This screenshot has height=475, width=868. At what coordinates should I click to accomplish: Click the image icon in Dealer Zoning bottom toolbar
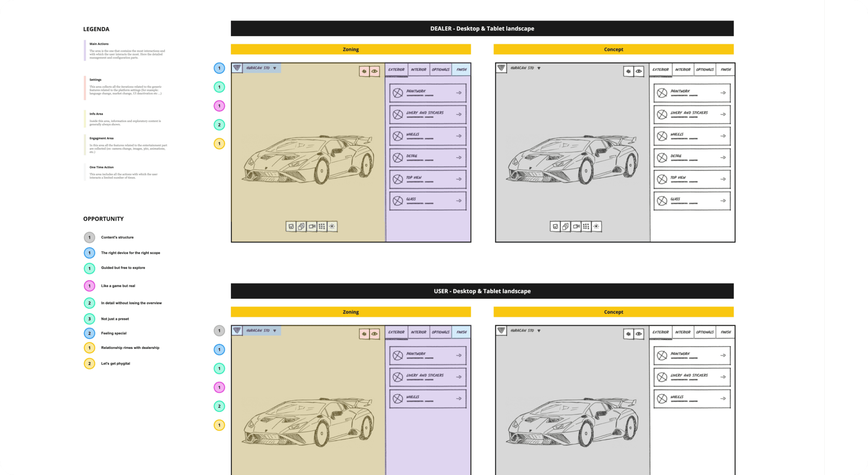291,227
